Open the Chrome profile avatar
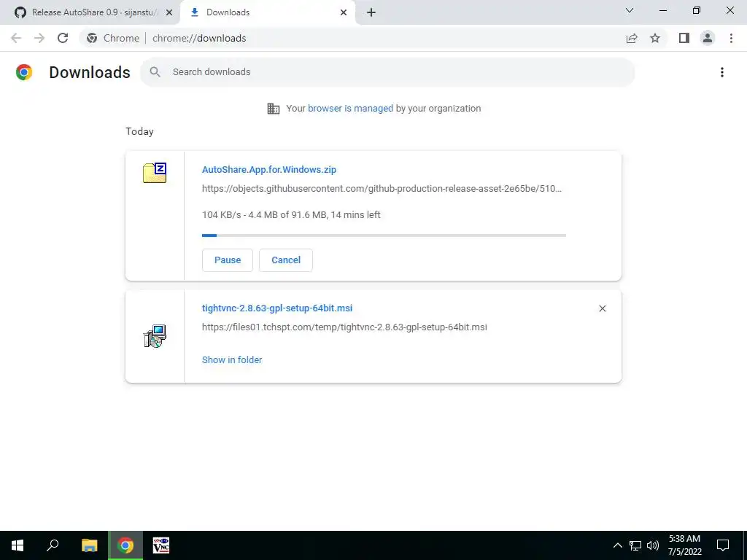 (708, 38)
